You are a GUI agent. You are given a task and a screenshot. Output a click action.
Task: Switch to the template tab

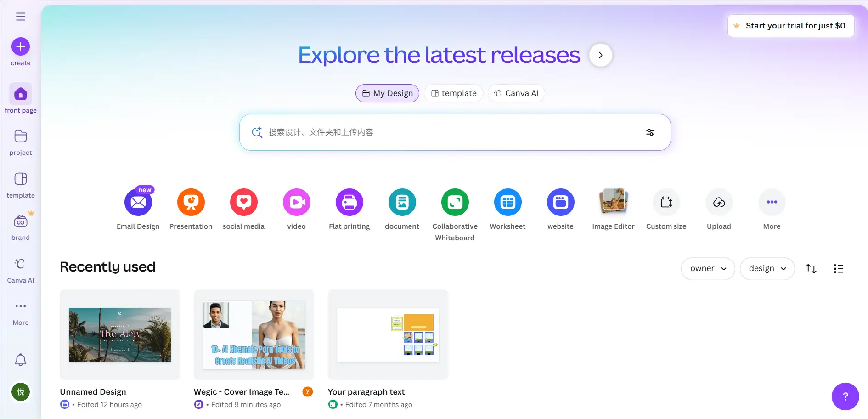click(x=454, y=93)
